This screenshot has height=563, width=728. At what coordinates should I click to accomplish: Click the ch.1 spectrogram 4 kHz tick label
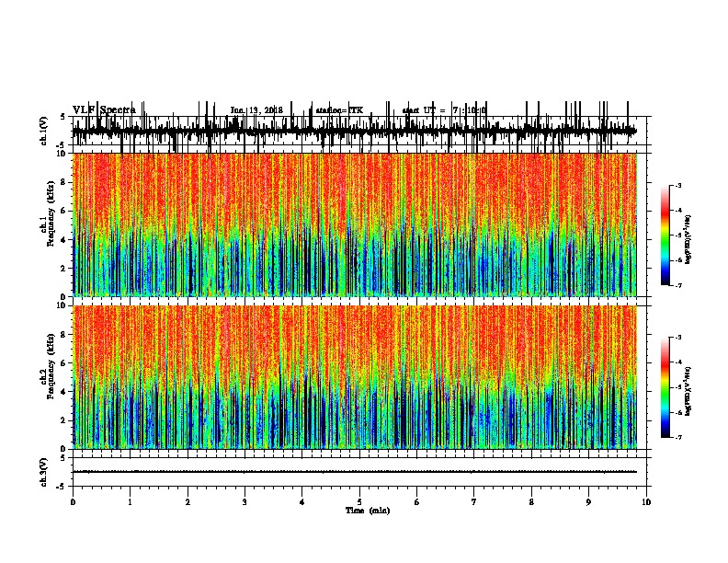[64, 240]
